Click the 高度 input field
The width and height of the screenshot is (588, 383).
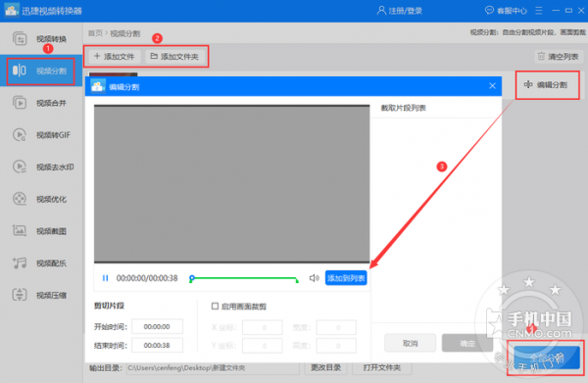336,346
